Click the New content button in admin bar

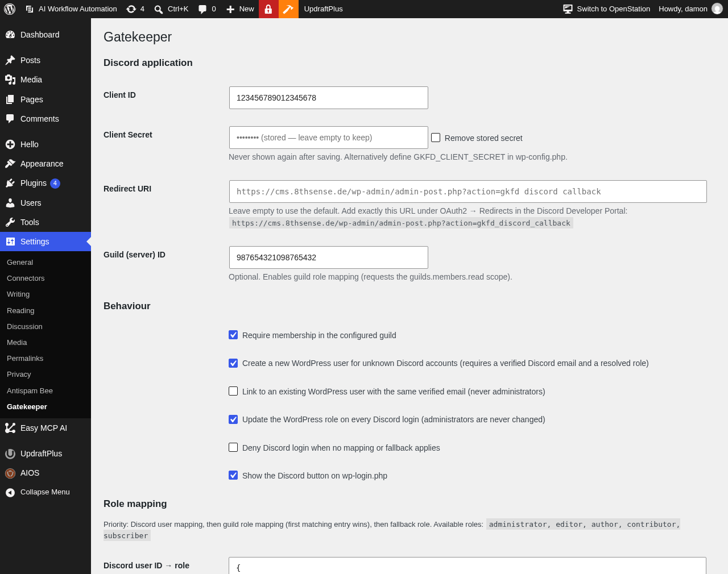pos(240,9)
